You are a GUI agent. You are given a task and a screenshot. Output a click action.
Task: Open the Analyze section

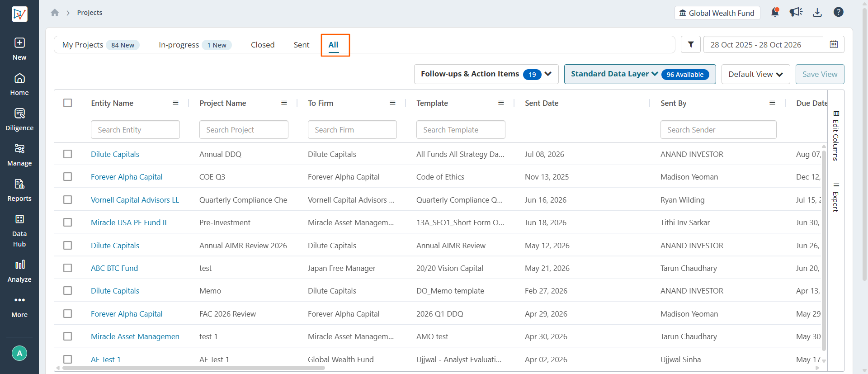[x=19, y=271]
